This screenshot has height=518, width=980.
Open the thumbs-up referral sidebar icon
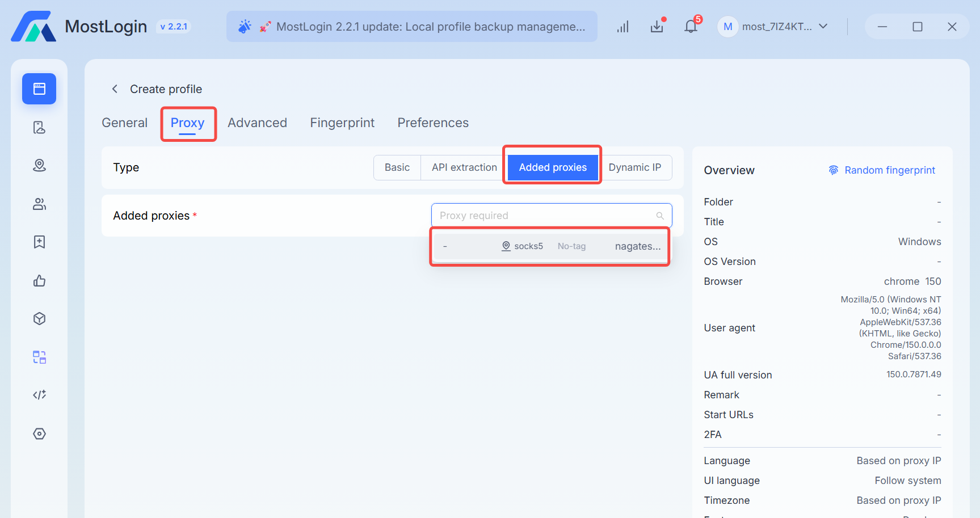[x=39, y=280]
